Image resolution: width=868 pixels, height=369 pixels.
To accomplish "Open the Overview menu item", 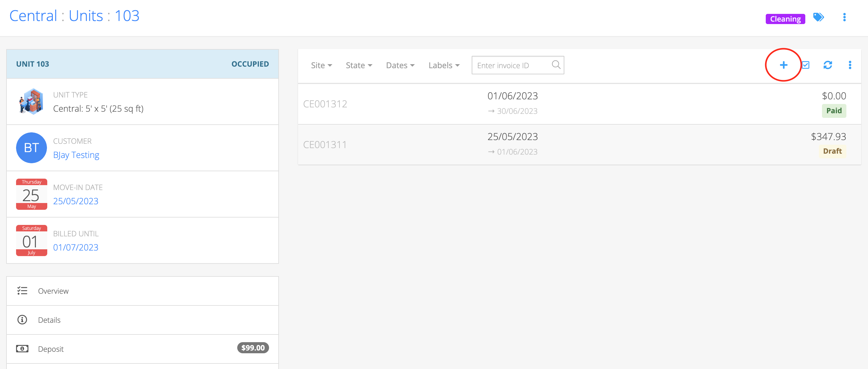I will pyautogui.click(x=53, y=291).
